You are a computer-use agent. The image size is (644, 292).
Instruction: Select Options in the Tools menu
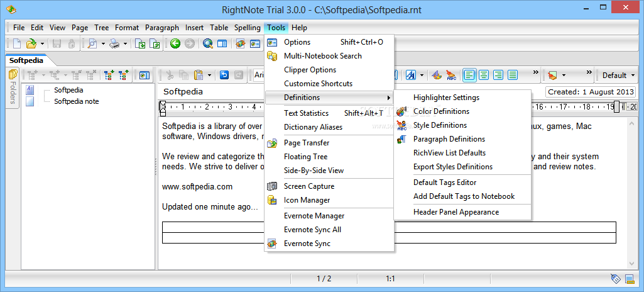point(329,42)
